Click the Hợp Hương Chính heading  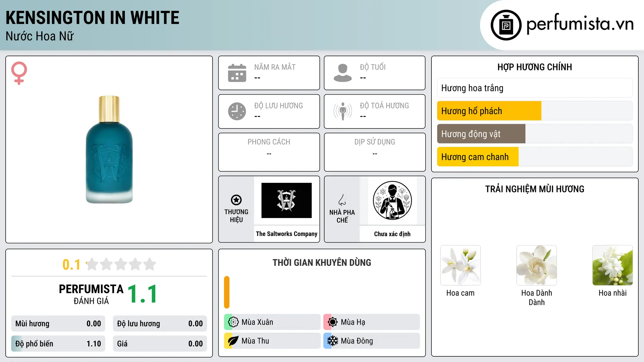pos(535,67)
